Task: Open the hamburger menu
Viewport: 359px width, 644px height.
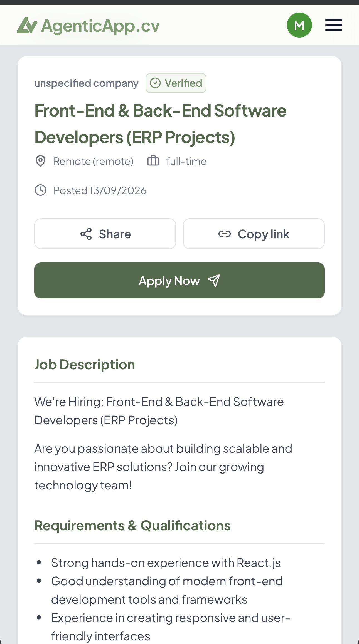Action: (x=333, y=25)
